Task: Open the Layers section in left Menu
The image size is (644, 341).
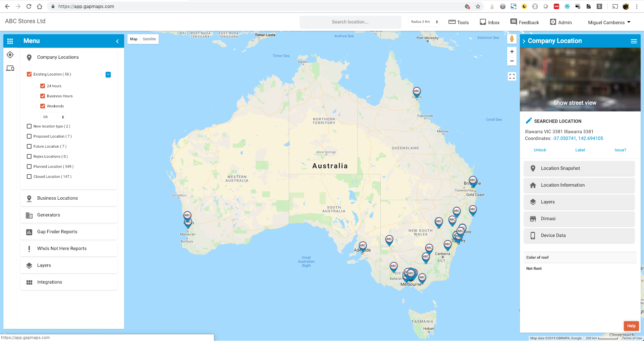Action: click(x=69, y=265)
